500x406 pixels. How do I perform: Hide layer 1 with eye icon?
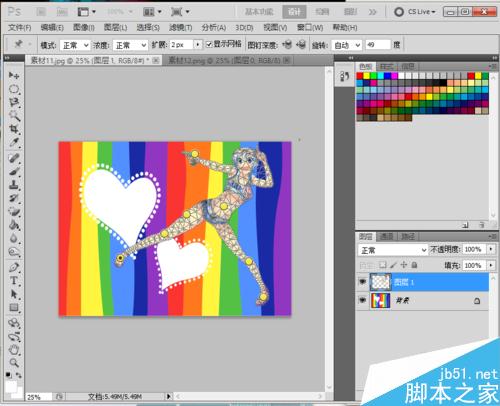[x=362, y=282]
